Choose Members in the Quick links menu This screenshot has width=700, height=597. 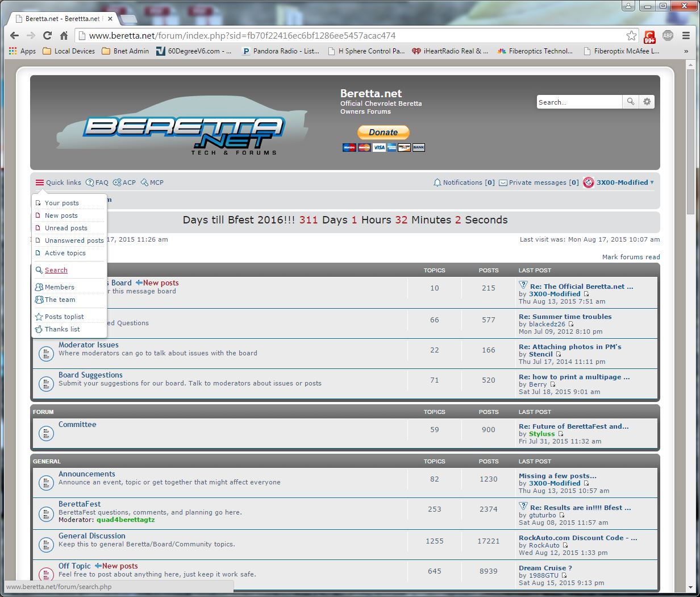(59, 287)
